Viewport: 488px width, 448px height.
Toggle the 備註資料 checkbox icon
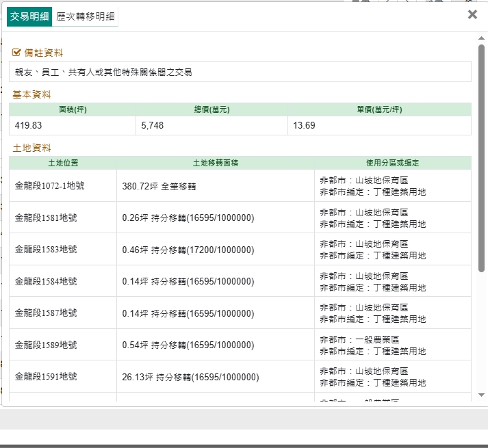pyautogui.click(x=17, y=52)
